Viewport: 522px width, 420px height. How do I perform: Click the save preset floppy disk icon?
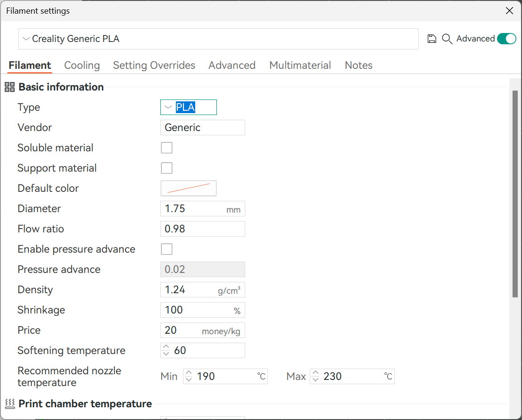tap(432, 39)
